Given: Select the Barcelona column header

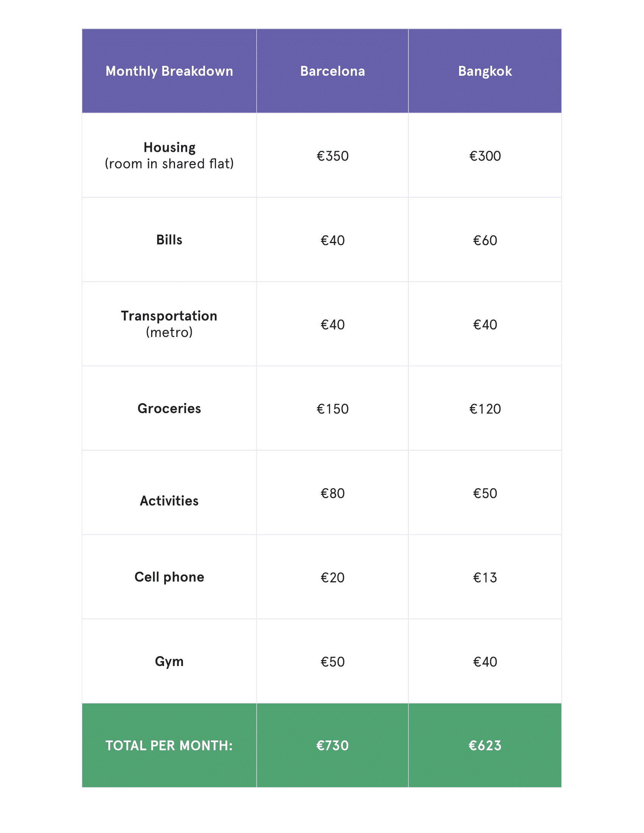Looking at the screenshot, I should [x=332, y=71].
